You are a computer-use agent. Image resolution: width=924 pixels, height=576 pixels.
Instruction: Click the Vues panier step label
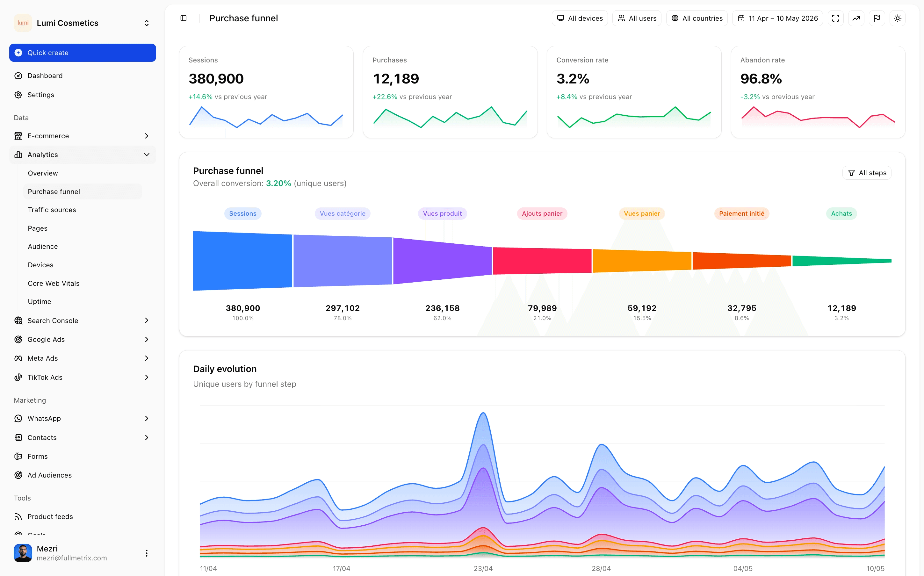pos(642,214)
